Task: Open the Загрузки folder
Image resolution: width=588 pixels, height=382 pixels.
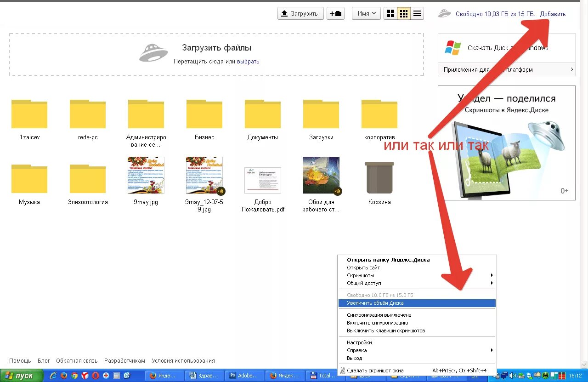Action: [321, 114]
